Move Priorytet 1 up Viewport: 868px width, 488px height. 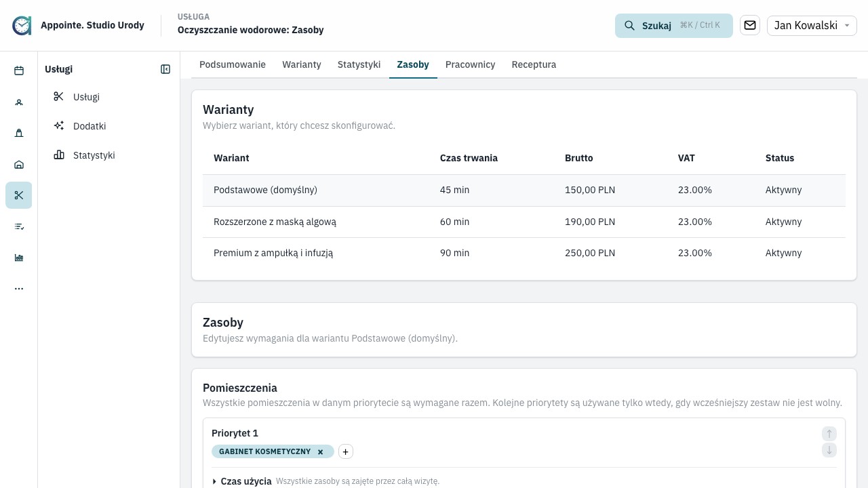(x=829, y=434)
